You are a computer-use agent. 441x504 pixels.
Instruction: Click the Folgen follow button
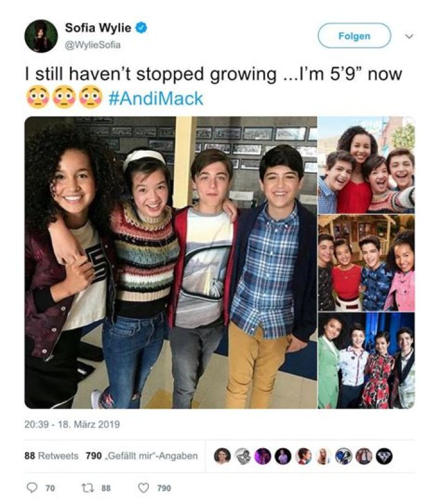tap(354, 36)
